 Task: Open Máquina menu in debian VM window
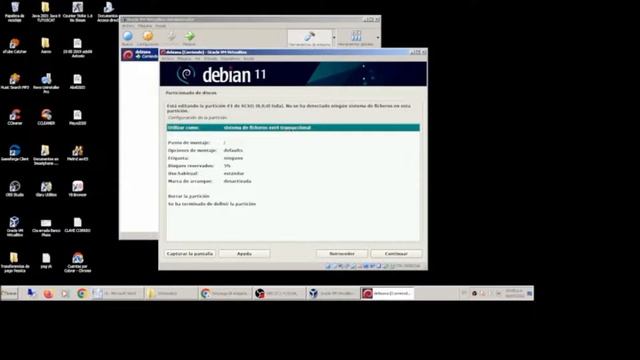point(184,59)
